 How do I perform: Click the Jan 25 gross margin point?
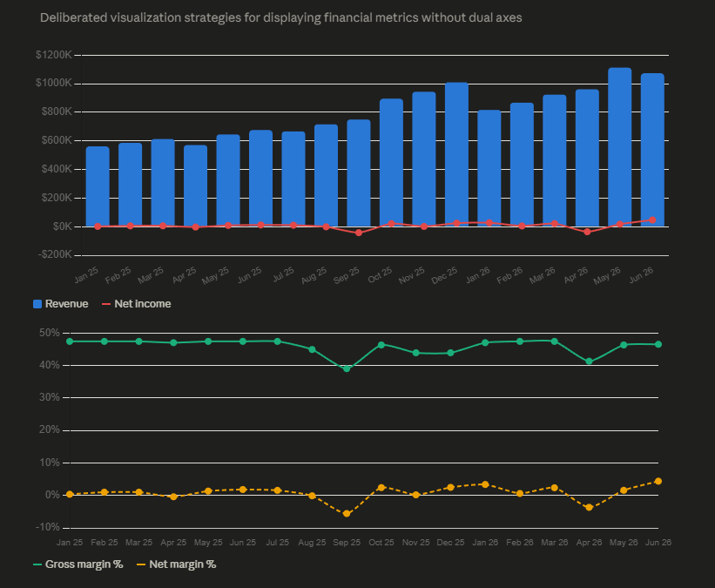click(70, 341)
